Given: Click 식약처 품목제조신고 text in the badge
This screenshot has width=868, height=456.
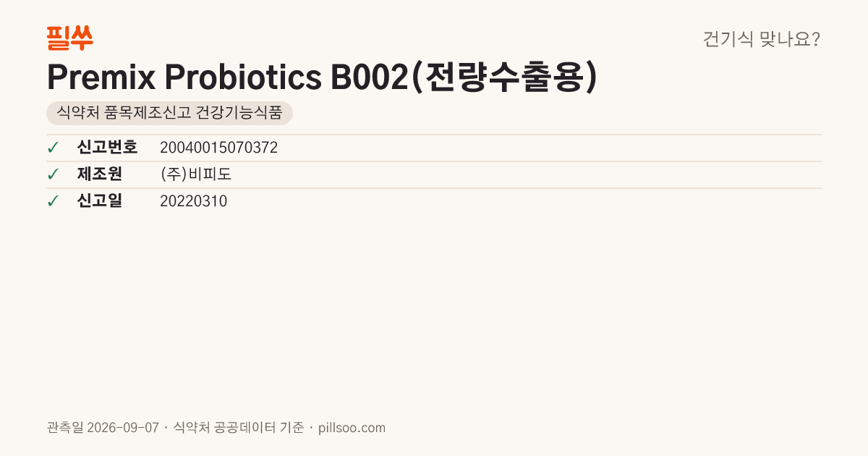Looking at the screenshot, I should [x=117, y=113].
